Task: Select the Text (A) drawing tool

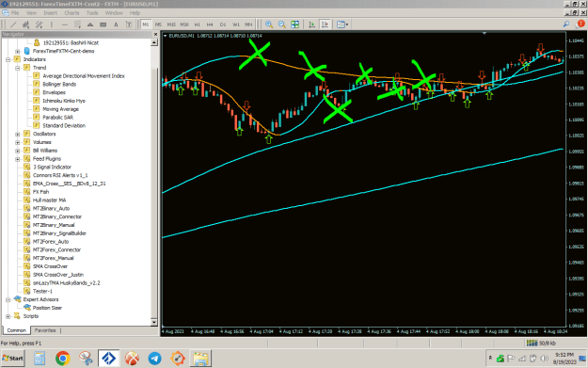Action: click(x=116, y=24)
